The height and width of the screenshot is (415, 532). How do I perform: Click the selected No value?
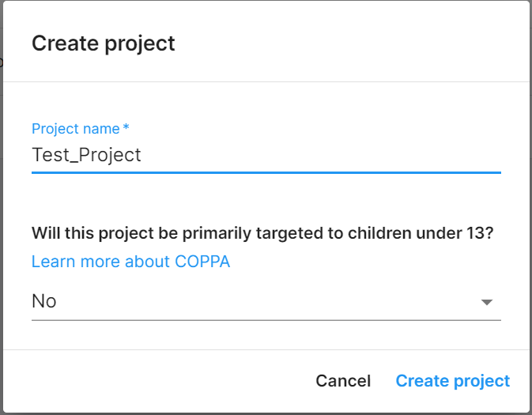[x=44, y=301]
